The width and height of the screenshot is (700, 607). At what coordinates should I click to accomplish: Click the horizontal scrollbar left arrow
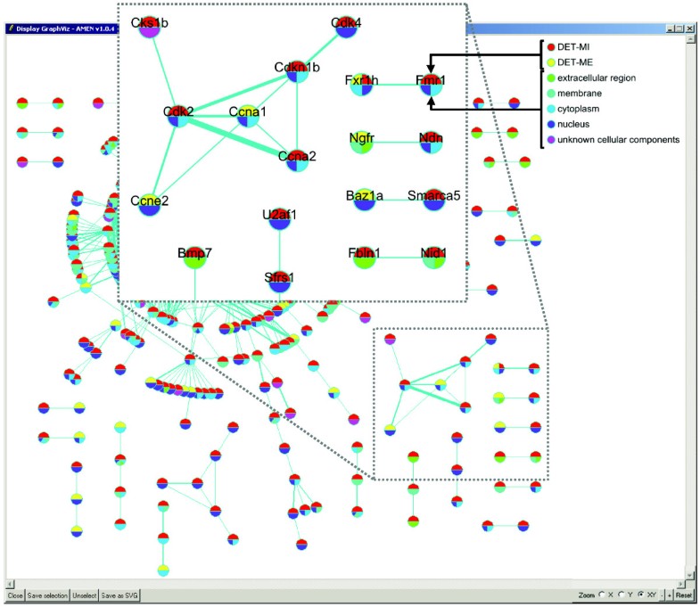tap(10, 584)
